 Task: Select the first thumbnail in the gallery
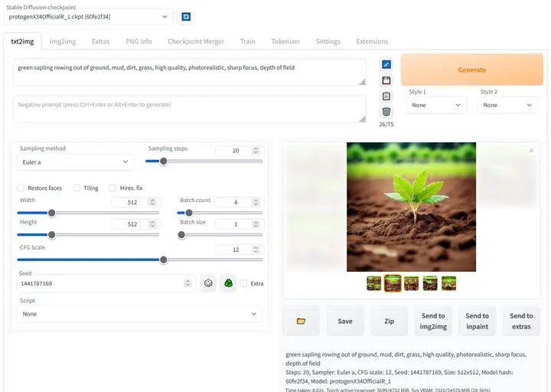pos(374,283)
